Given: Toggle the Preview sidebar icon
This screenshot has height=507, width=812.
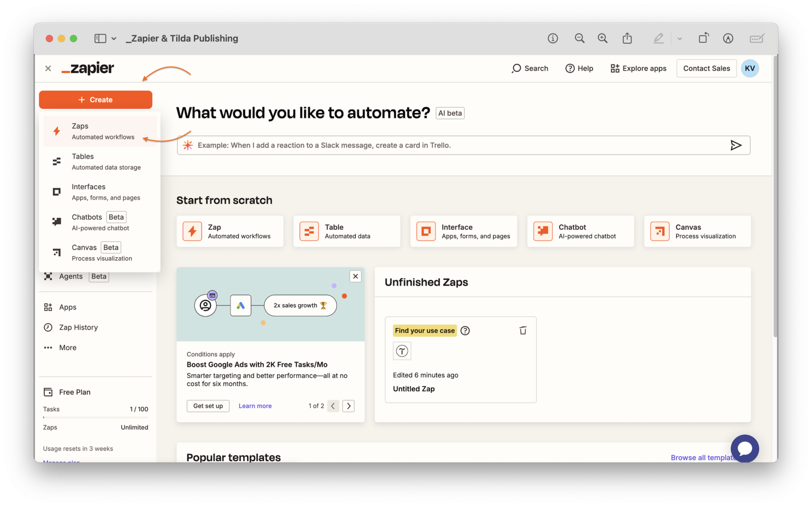Looking at the screenshot, I should click(100, 38).
